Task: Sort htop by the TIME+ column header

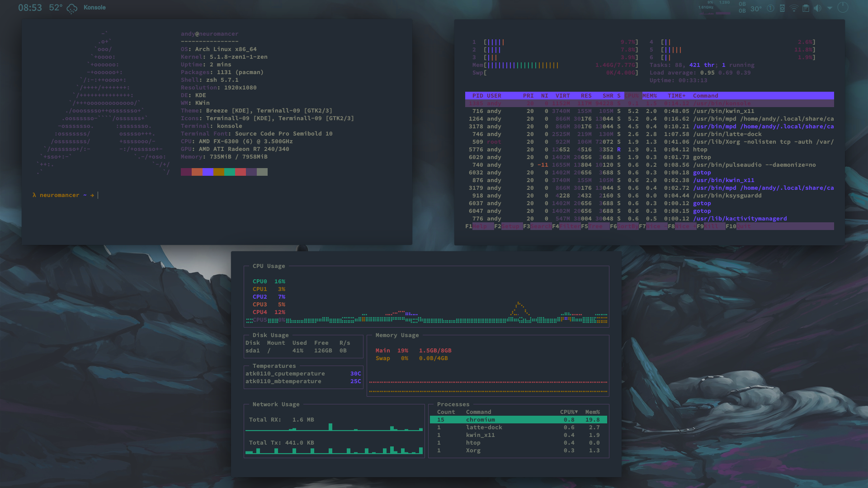Action: coord(677,96)
